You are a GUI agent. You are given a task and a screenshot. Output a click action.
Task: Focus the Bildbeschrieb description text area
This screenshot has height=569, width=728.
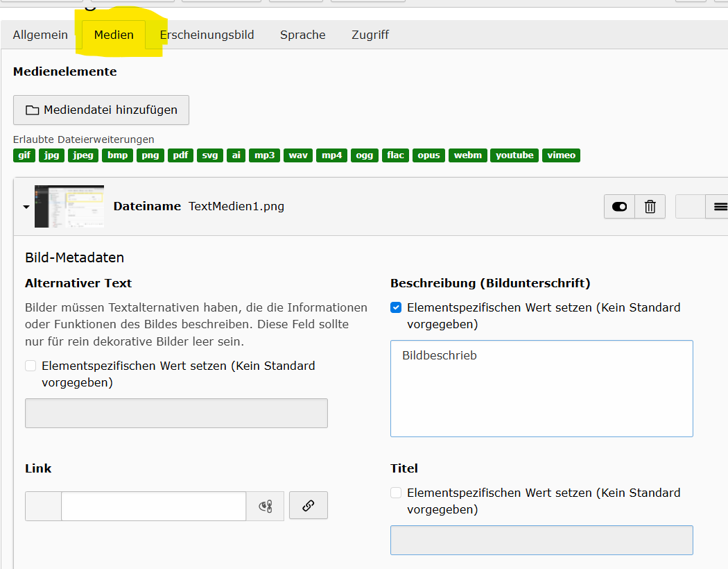pos(541,389)
